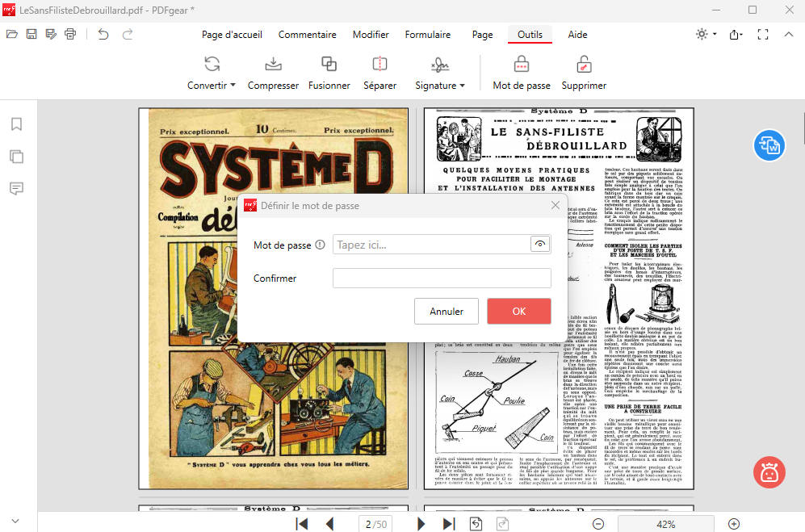Click the Mot de passe lock tool
The image size is (805, 532).
[x=522, y=73]
